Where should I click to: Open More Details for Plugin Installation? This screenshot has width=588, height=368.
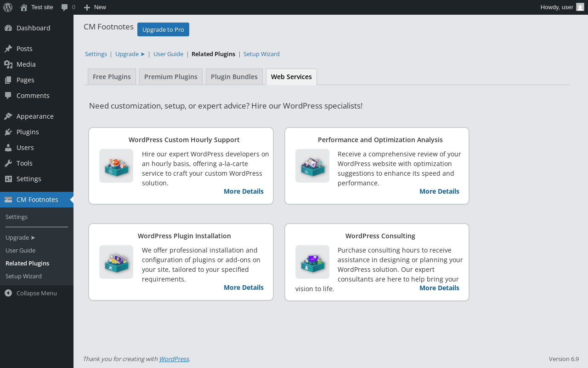[243, 287]
